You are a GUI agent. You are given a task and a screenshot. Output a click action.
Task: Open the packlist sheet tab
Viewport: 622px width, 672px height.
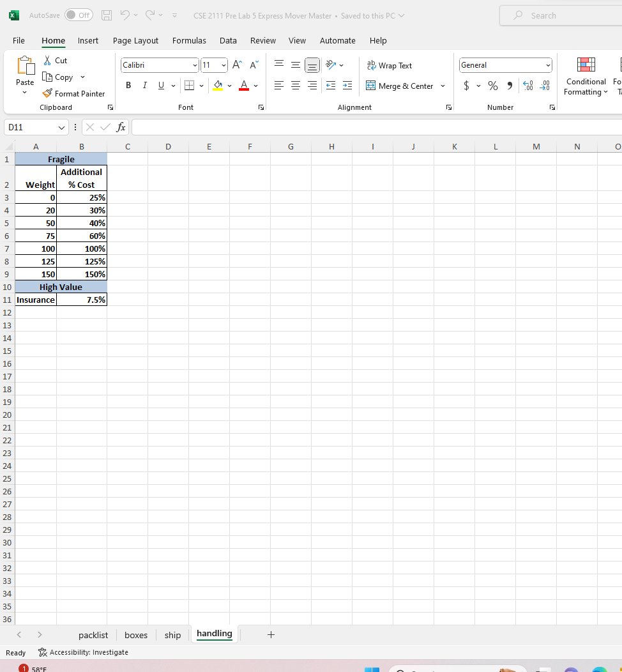point(93,635)
